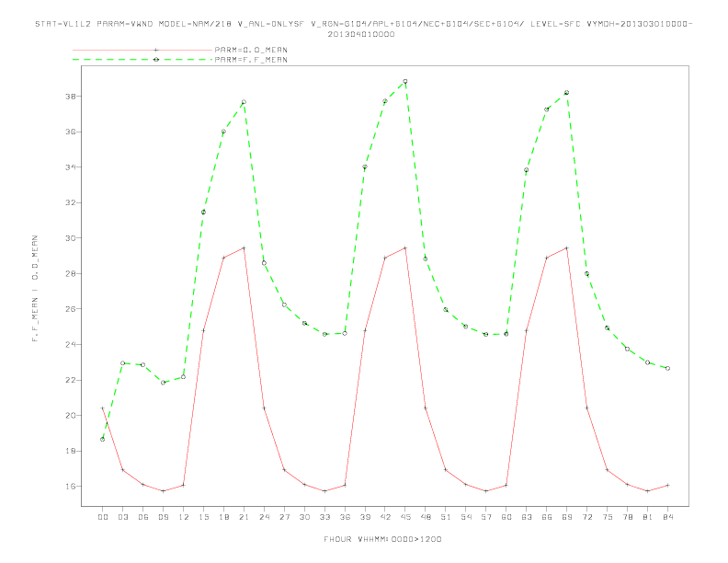Image resolution: width=728 pixels, height=563 pixels.
Task: Click the PARM=O.O_MEAN legend label
Action: [x=251, y=50]
